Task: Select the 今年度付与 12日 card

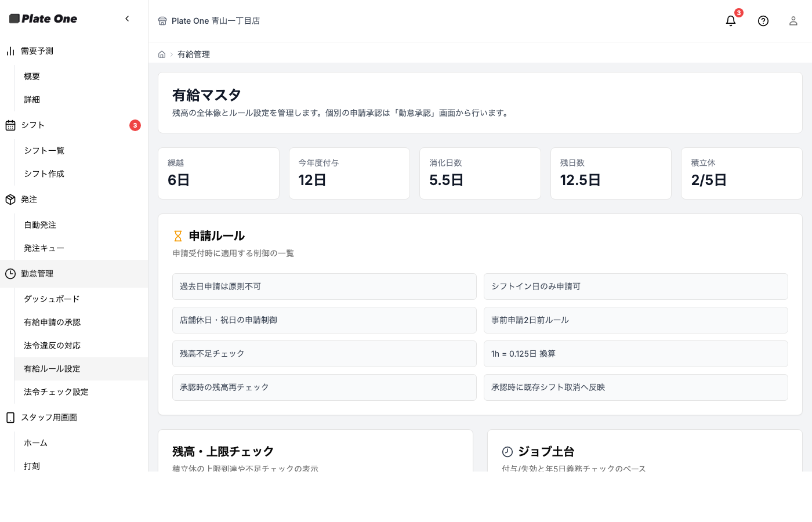Action: (x=349, y=173)
